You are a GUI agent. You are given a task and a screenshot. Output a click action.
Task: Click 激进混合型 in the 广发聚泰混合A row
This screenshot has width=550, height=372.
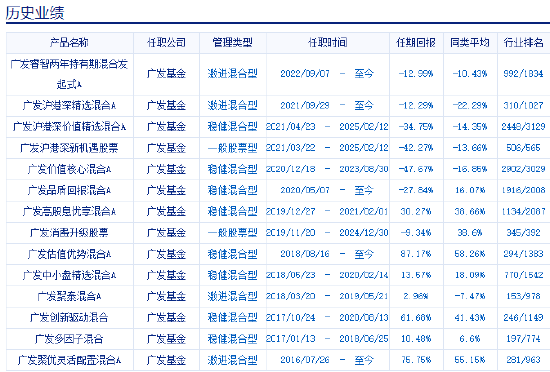pyautogui.click(x=233, y=296)
